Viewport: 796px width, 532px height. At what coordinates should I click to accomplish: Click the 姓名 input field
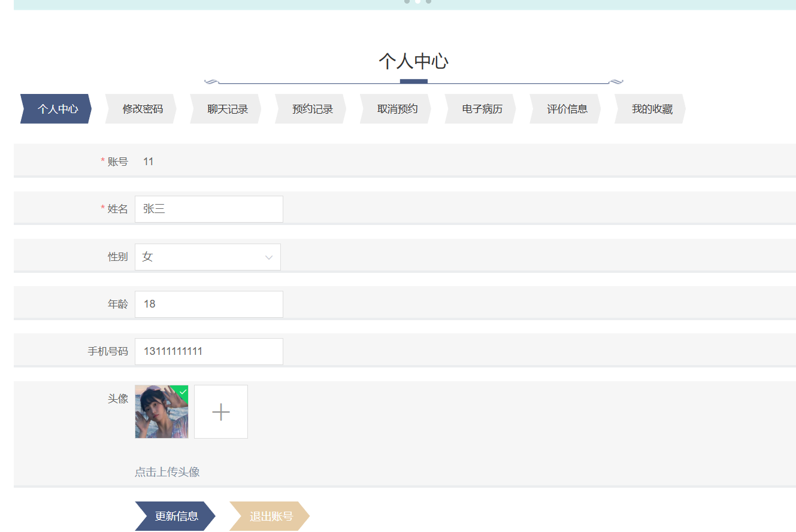[208, 209]
